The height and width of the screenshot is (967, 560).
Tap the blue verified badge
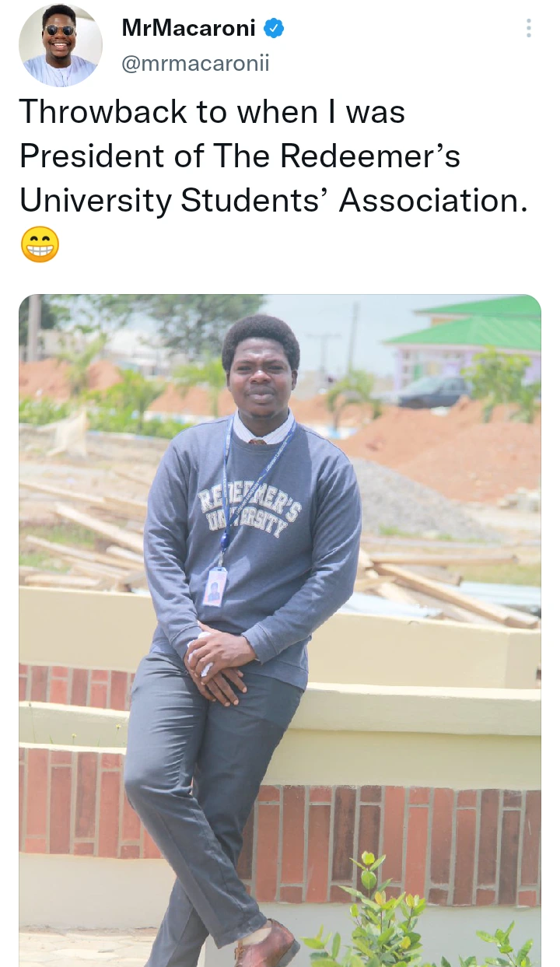coord(274,30)
